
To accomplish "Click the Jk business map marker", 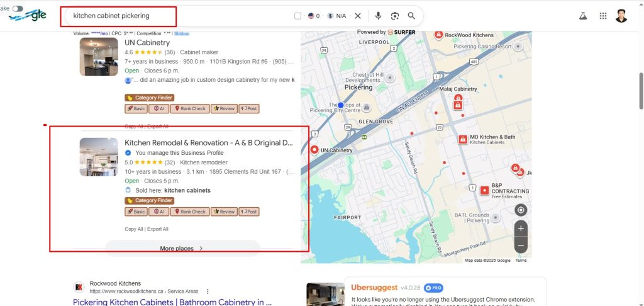I will 520,173.
